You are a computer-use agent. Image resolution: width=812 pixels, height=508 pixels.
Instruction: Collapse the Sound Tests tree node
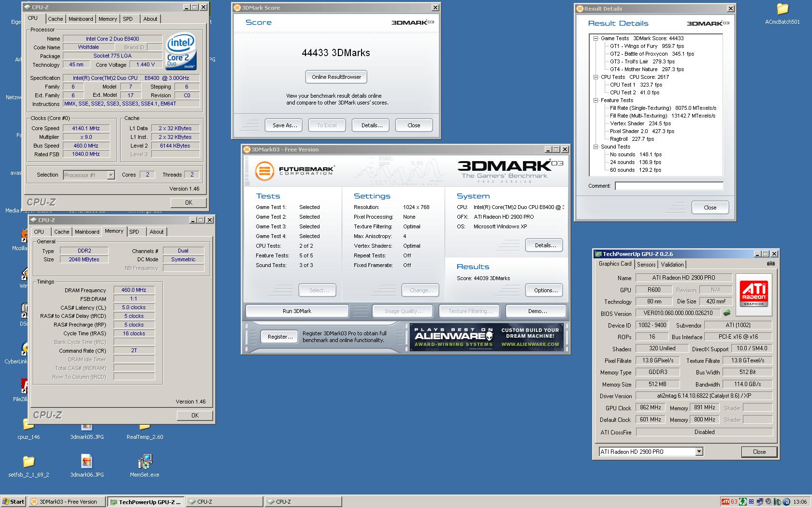tap(596, 147)
